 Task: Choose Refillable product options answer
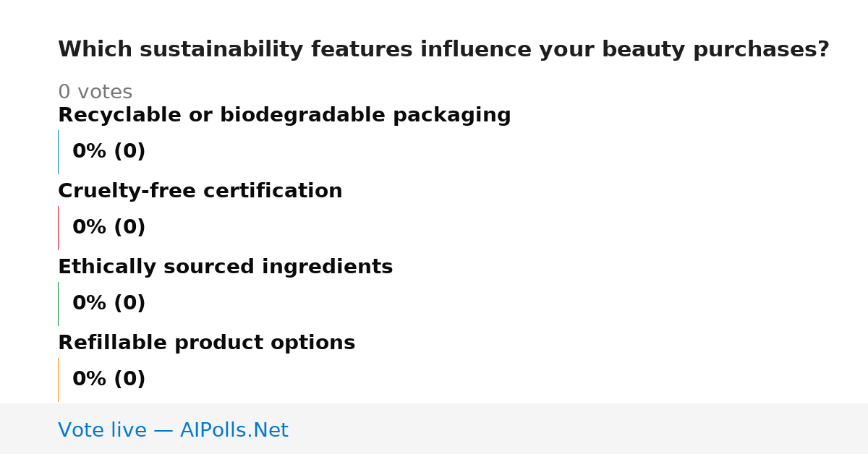206,343
